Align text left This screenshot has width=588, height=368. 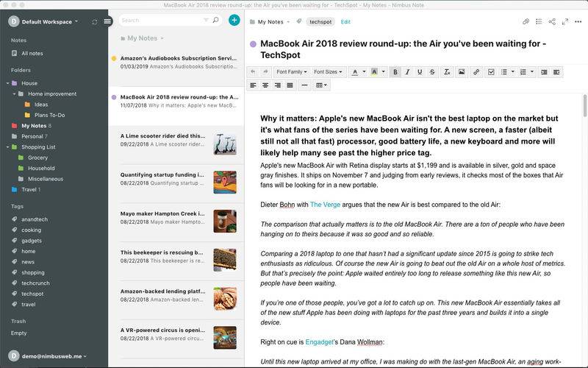click(253, 85)
